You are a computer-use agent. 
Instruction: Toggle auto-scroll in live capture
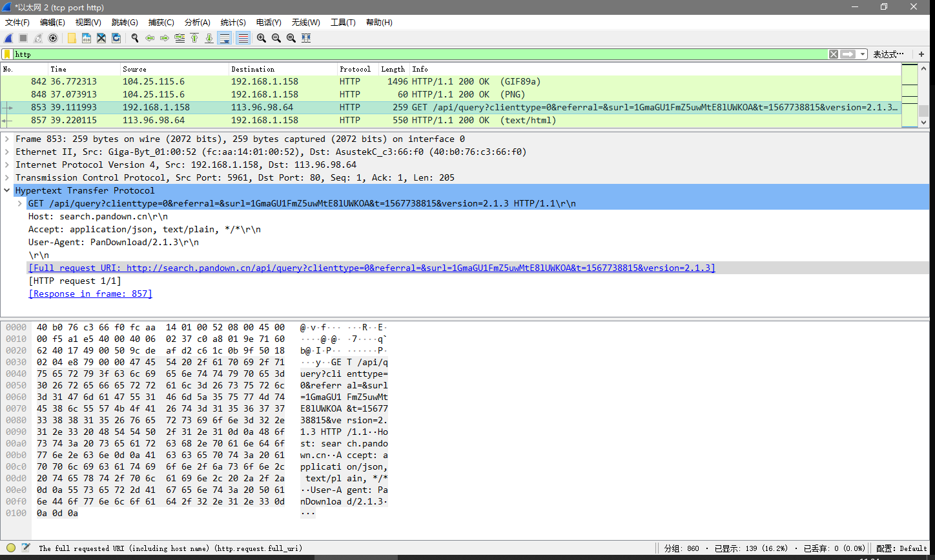[x=224, y=37]
